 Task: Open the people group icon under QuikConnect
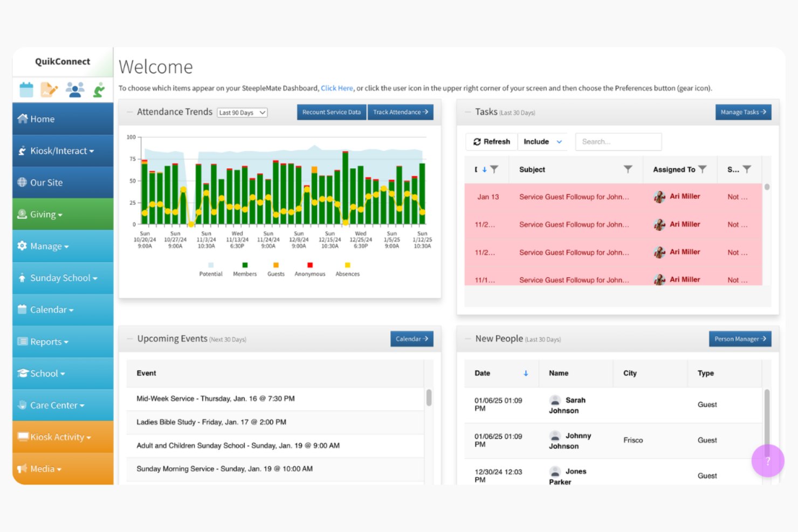(x=75, y=89)
